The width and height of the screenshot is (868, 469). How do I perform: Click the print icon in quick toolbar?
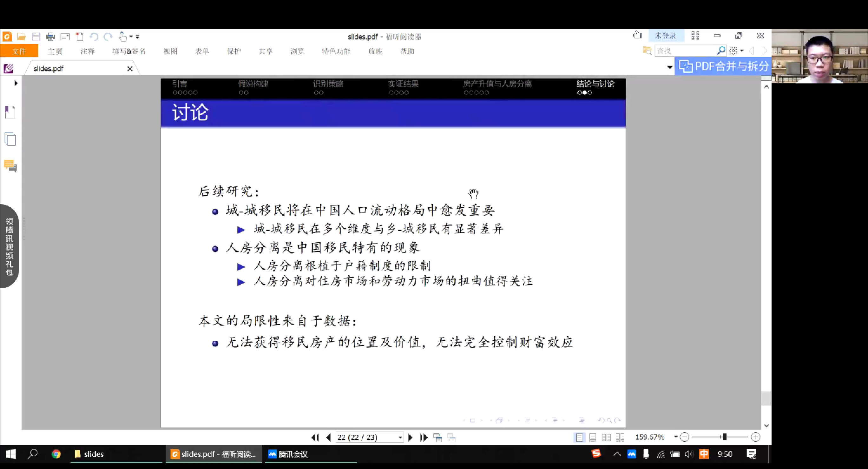click(50, 37)
